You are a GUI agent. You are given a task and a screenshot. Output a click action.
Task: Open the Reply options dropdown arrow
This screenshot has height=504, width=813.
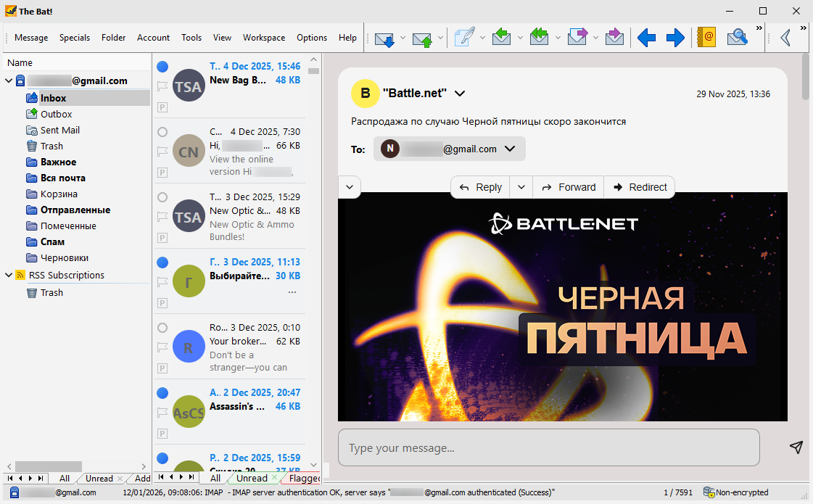521,187
